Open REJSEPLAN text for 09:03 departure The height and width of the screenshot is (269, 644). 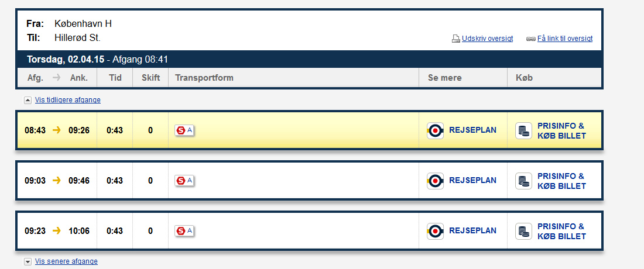click(x=472, y=181)
